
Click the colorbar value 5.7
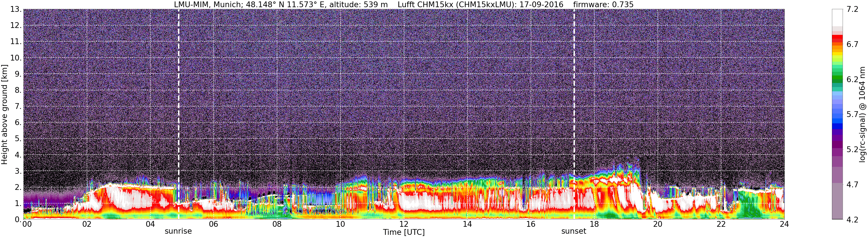[852, 114]
